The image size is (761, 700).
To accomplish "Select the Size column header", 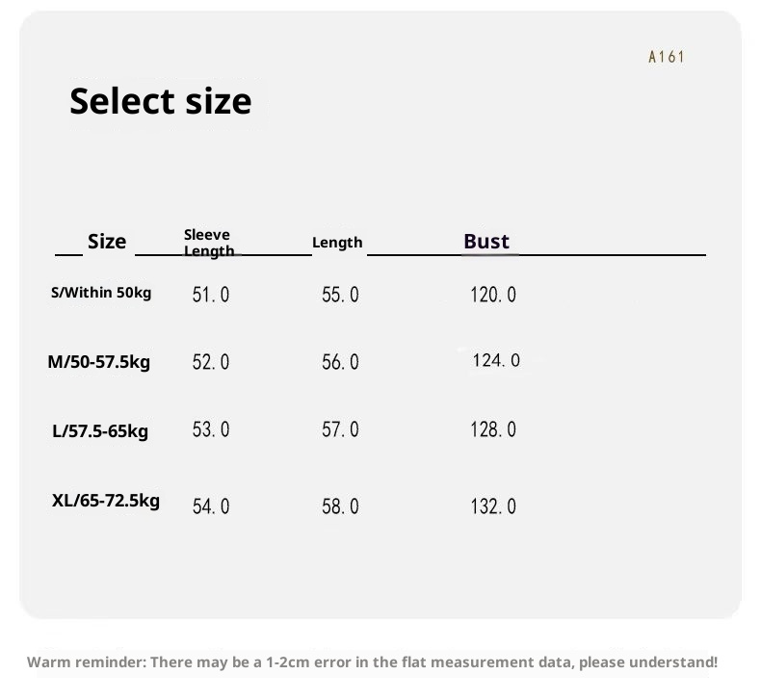I will 107,242.
